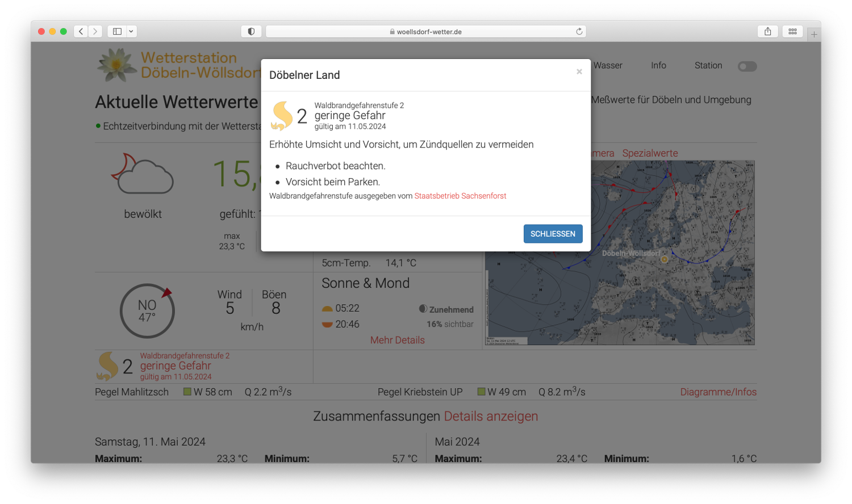The width and height of the screenshot is (852, 504).
Task: Click the woellsdorf-wetter.de address bar
Action: point(426,32)
